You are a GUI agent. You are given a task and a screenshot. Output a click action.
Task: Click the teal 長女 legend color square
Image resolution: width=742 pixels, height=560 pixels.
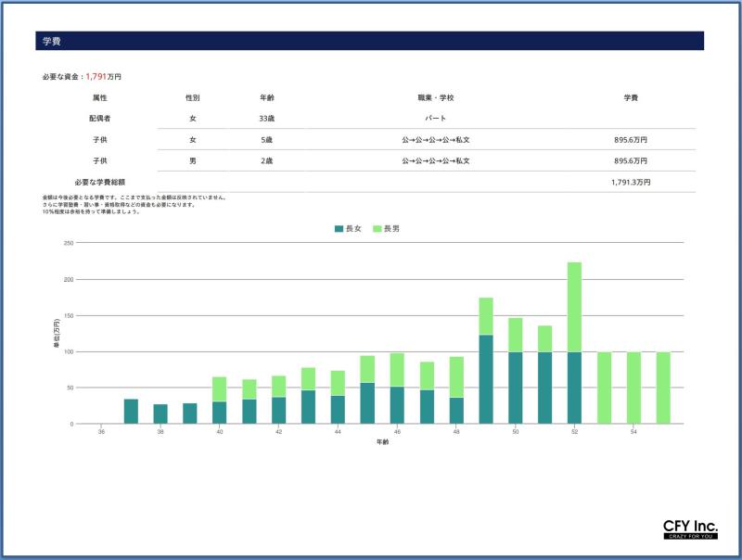coord(339,228)
